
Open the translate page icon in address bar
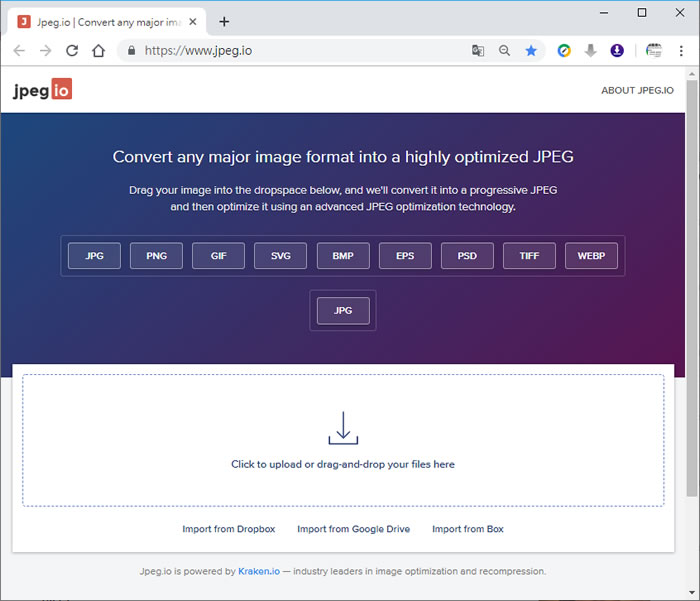(x=478, y=51)
